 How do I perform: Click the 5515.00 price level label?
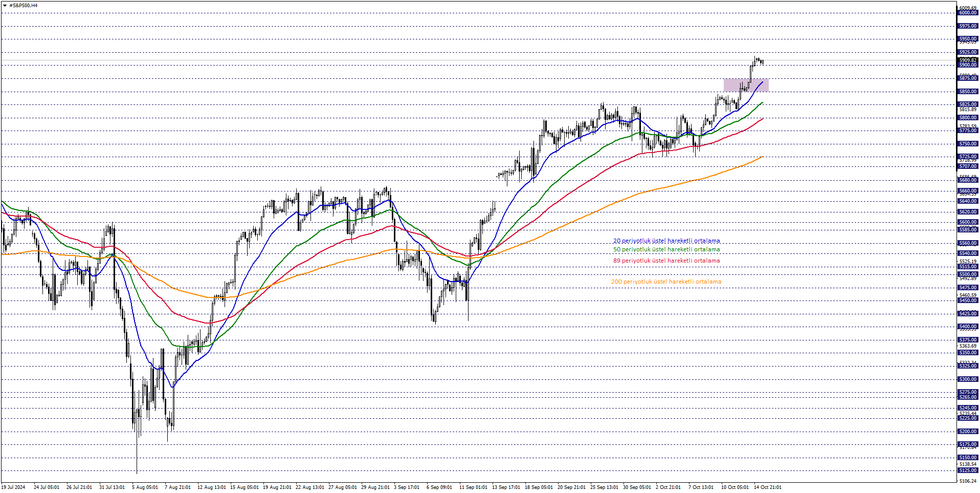click(968, 267)
